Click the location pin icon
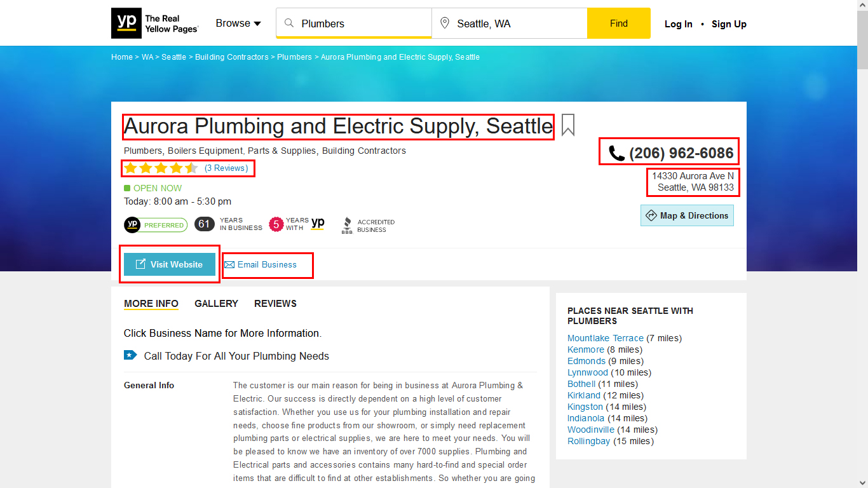The height and width of the screenshot is (488, 868). (445, 24)
